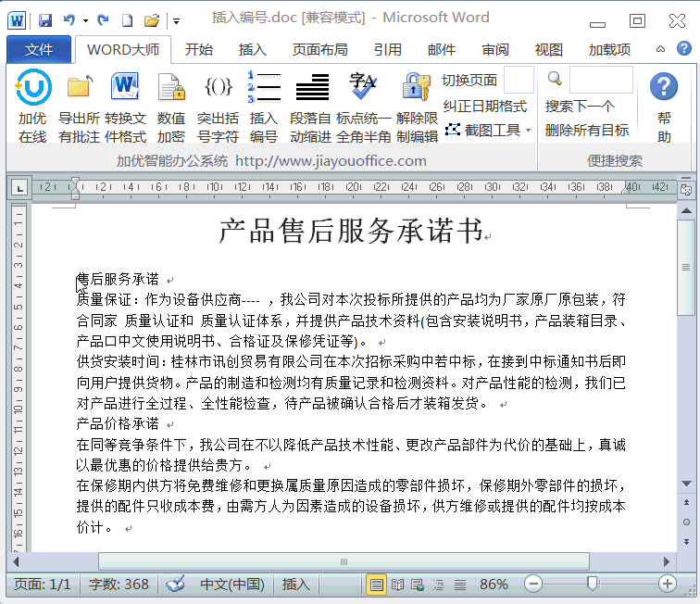The height and width of the screenshot is (604, 700).
Task: Select Print Layout view button
Action: 376,585
